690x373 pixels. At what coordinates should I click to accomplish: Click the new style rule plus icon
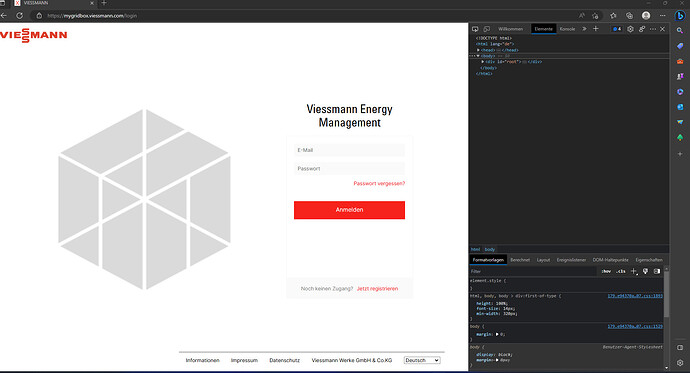coord(634,271)
